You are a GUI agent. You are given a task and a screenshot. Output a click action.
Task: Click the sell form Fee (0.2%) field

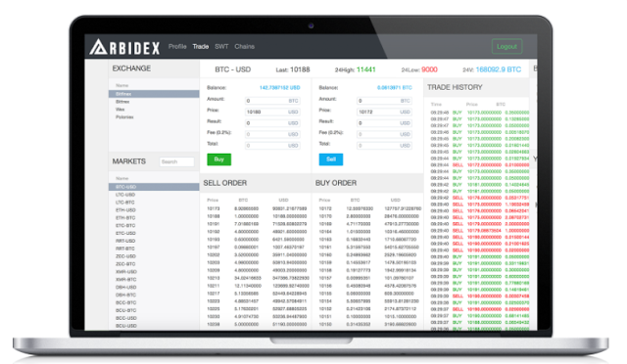[x=384, y=134]
